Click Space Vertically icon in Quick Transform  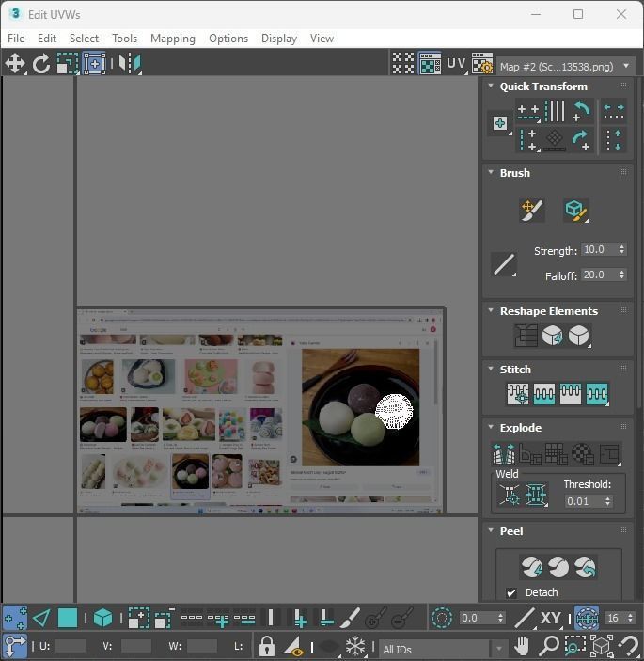tap(614, 140)
